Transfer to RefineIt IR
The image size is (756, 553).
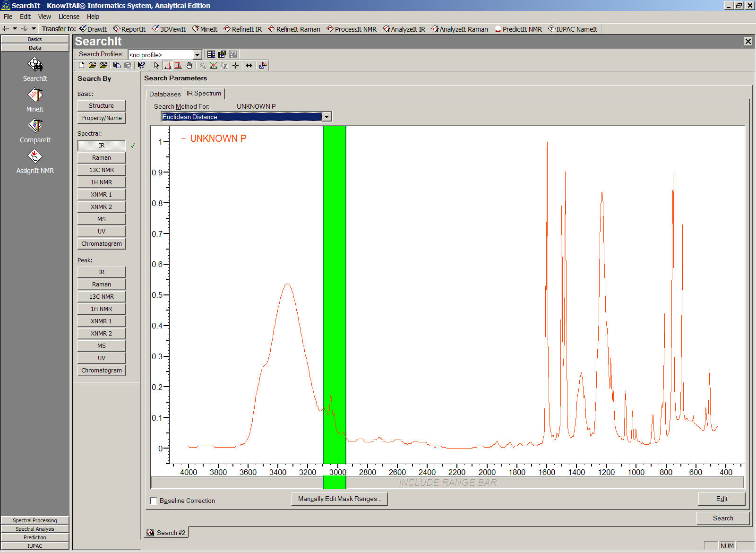[243, 29]
